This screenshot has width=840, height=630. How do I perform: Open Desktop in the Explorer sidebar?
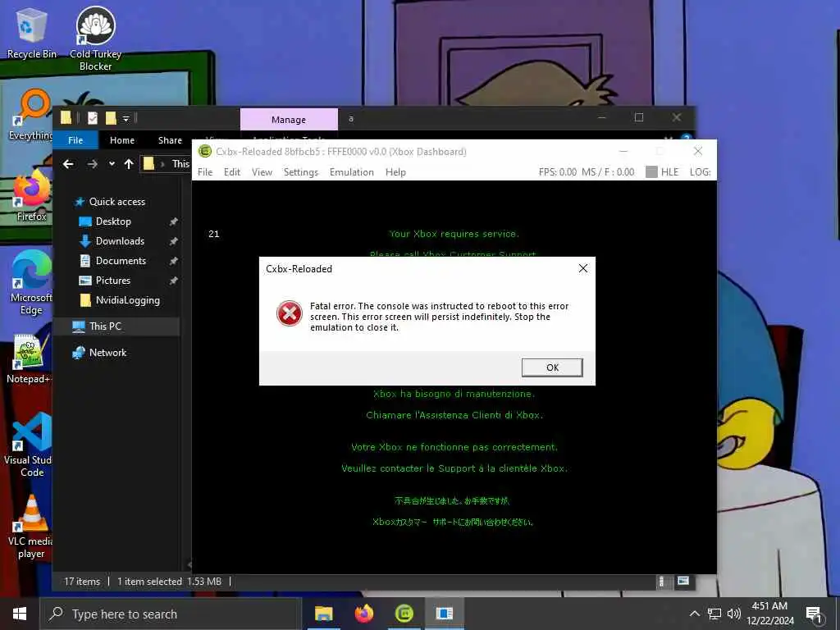coord(113,221)
